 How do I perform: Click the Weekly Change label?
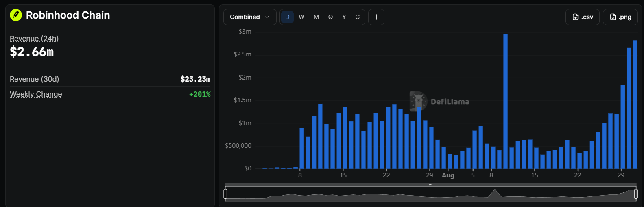click(x=36, y=94)
